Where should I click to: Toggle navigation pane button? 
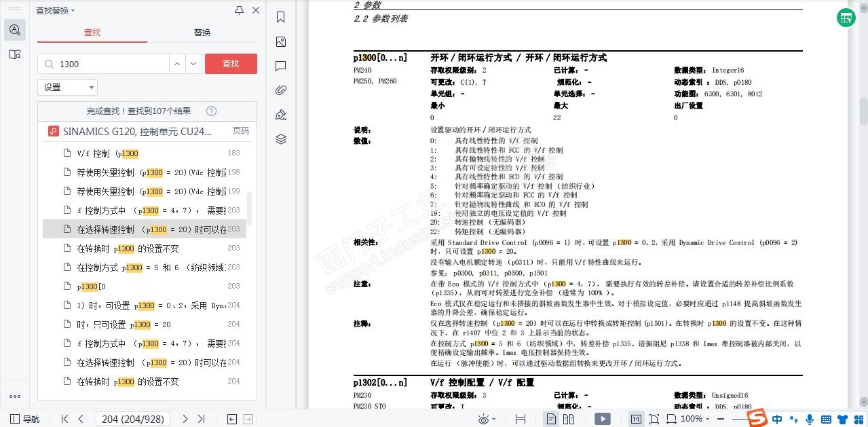click(x=25, y=419)
